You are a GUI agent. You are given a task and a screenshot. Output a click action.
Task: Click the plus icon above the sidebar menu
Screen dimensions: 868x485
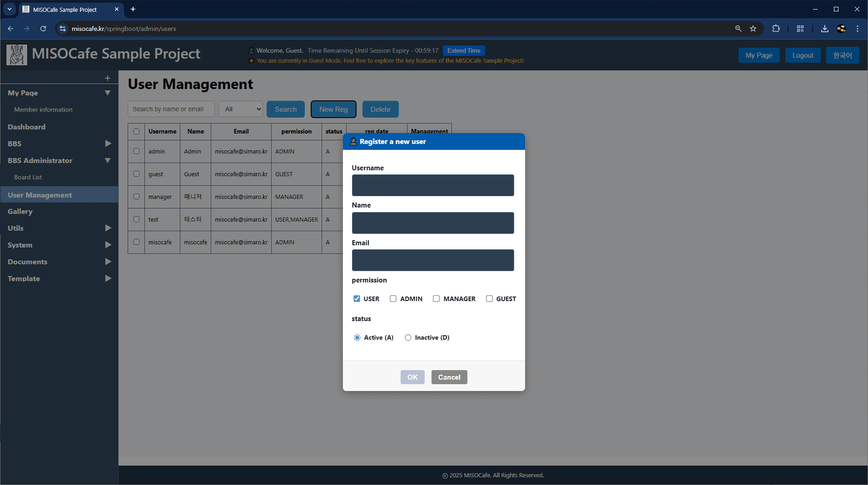[108, 78]
